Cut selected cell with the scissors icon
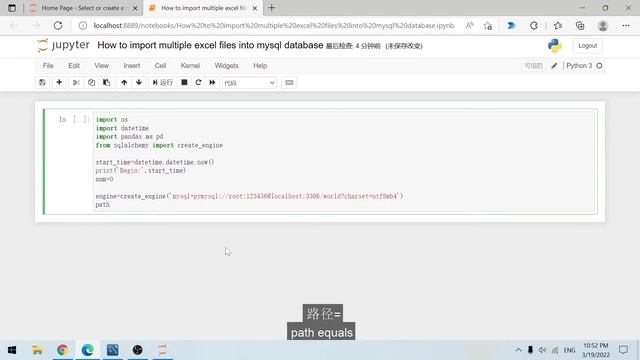 (x=76, y=82)
